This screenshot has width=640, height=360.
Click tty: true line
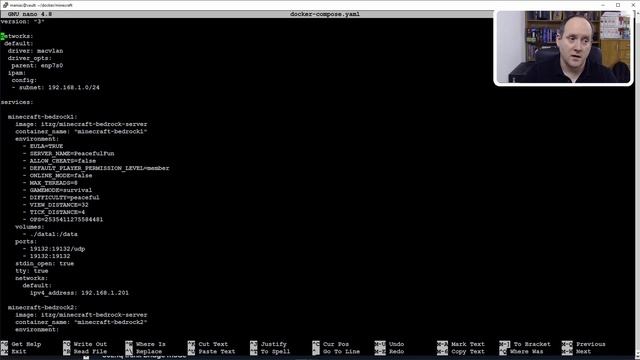tap(32, 271)
